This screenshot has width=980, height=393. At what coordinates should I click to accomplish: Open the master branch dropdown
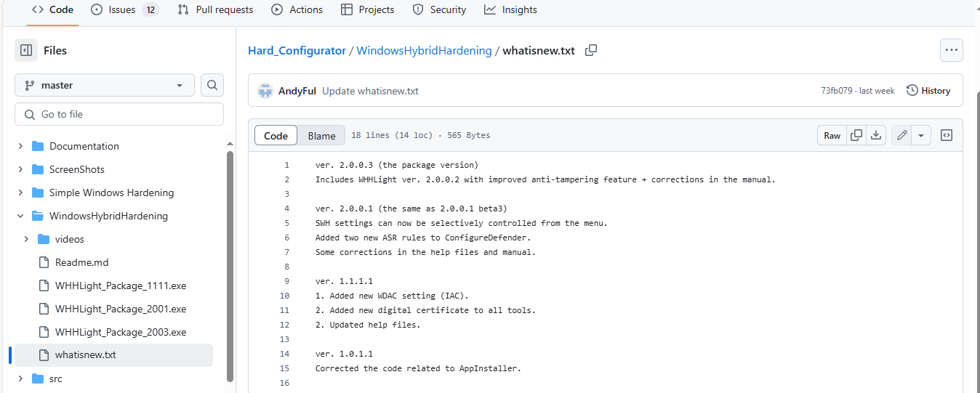pyautogui.click(x=105, y=85)
